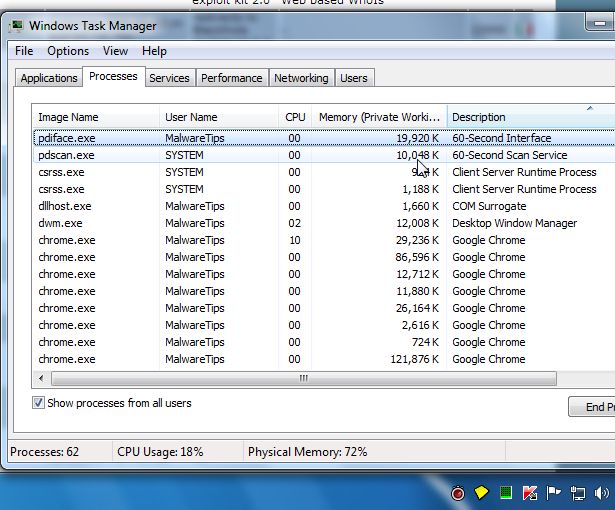Screen dimensions: 615x510
Task: Switch to the Applications tab
Action: click(x=49, y=78)
